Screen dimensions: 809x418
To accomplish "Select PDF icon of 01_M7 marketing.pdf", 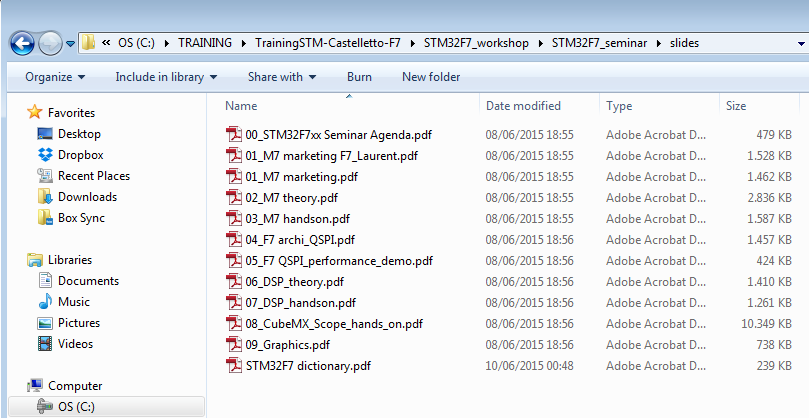I will click(234, 176).
